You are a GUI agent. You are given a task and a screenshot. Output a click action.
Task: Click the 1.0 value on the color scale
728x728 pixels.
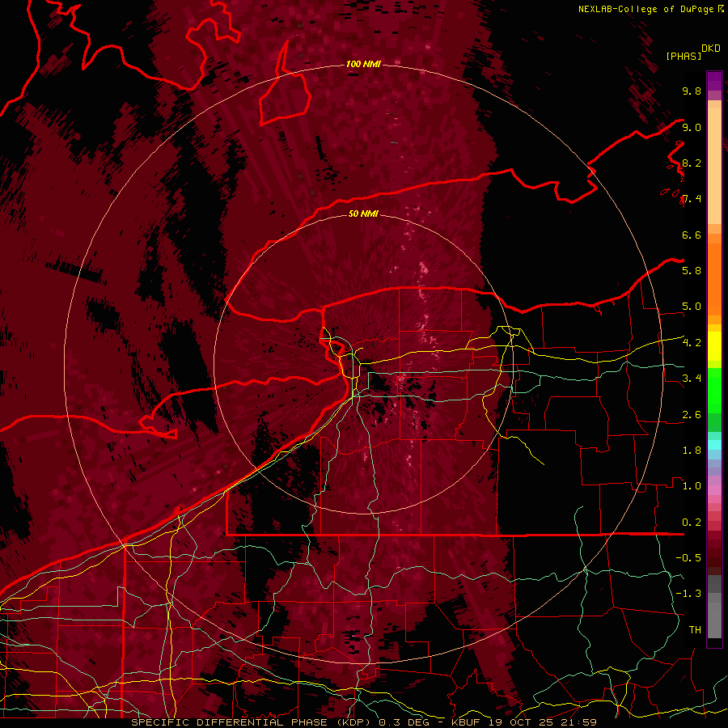pos(692,486)
